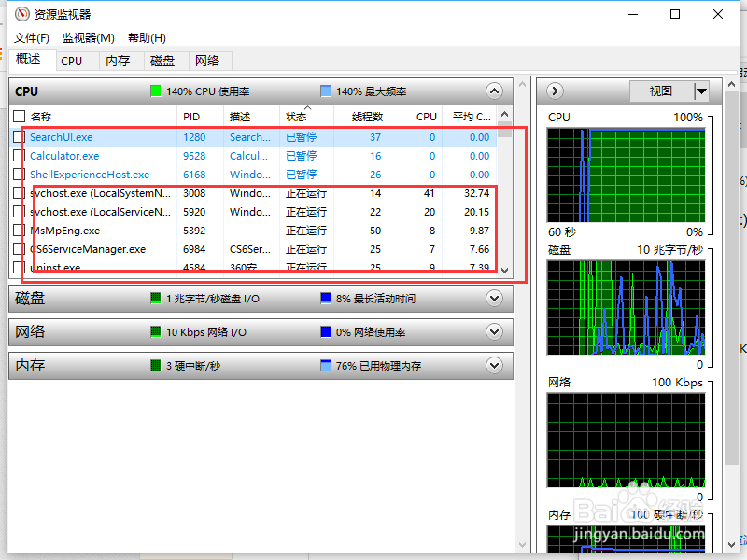The height and width of the screenshot is (560, 747).
Task: Click the 网络 activity graph
Action: click(626, 441)
